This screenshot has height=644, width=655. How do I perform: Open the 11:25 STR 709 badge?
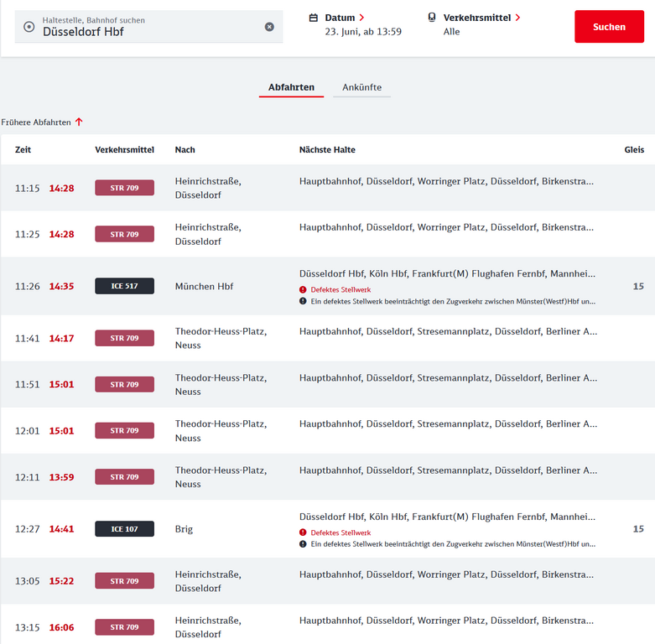(x=124, y=234)
